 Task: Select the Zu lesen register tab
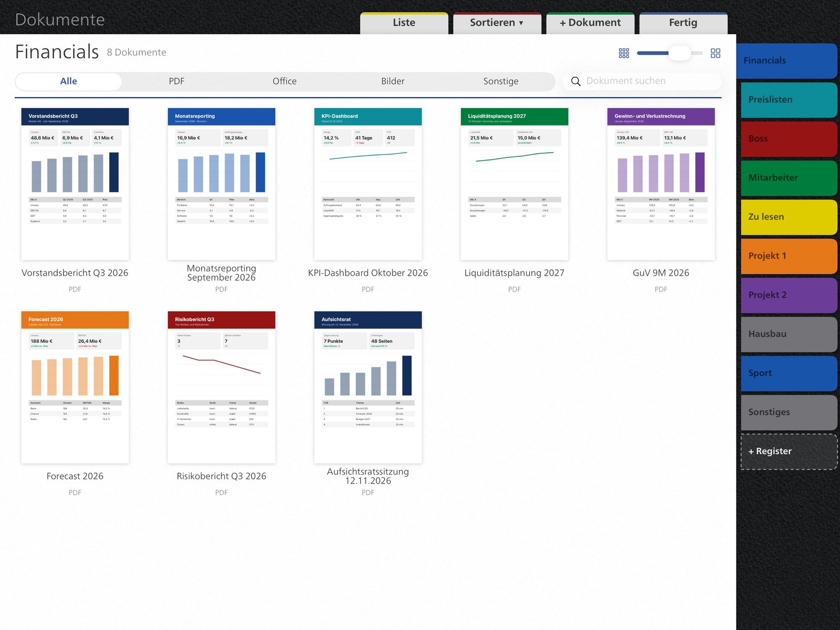(x=789, y=217)
